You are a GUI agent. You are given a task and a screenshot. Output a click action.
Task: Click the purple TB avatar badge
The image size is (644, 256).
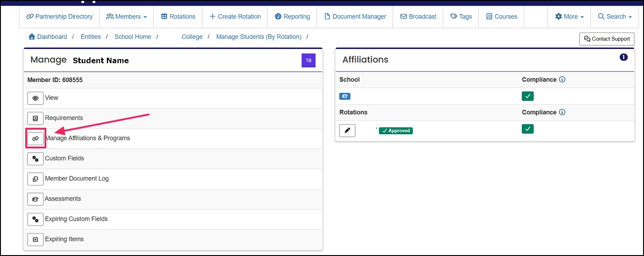click(x=308, y=60)
